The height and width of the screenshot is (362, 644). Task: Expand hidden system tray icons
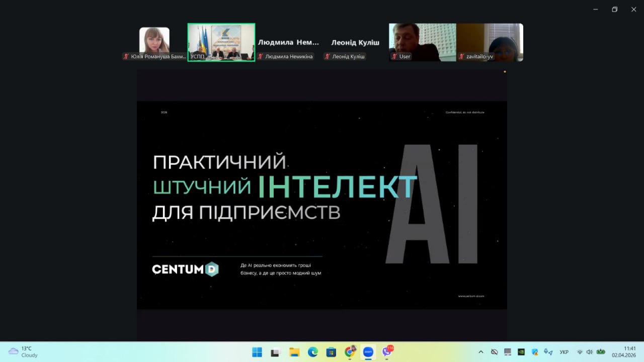(x=481, y=352)
